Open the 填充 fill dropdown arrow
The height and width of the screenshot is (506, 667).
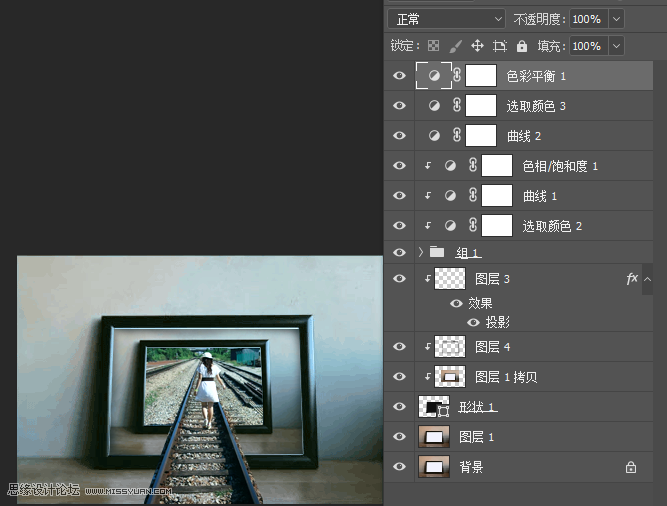[x=616, y=46]
